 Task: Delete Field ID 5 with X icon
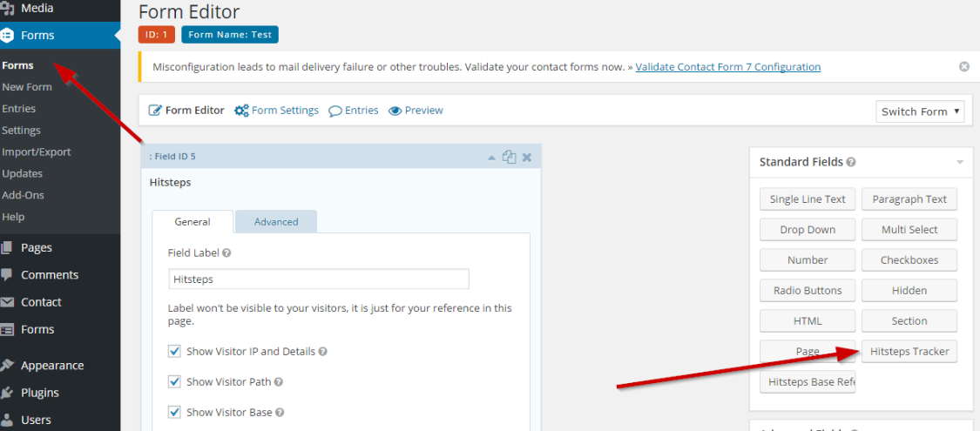point(527,157)
